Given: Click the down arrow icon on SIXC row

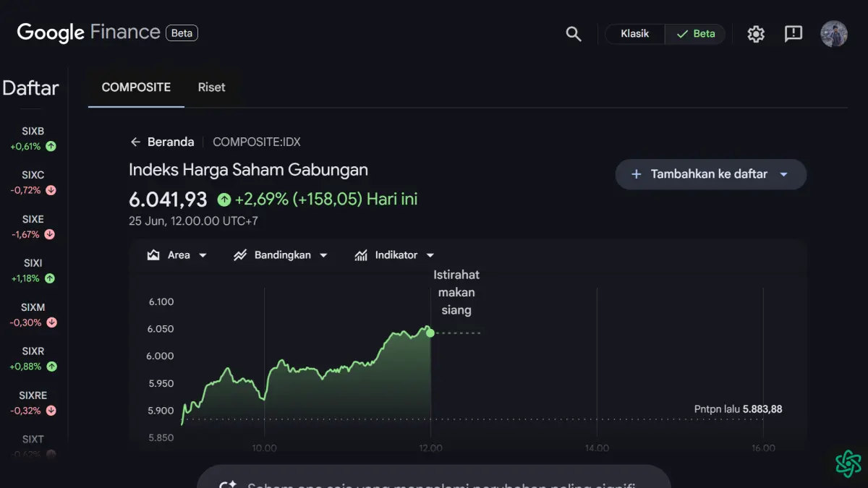Looking at the screenshot, I should (51, 190).
